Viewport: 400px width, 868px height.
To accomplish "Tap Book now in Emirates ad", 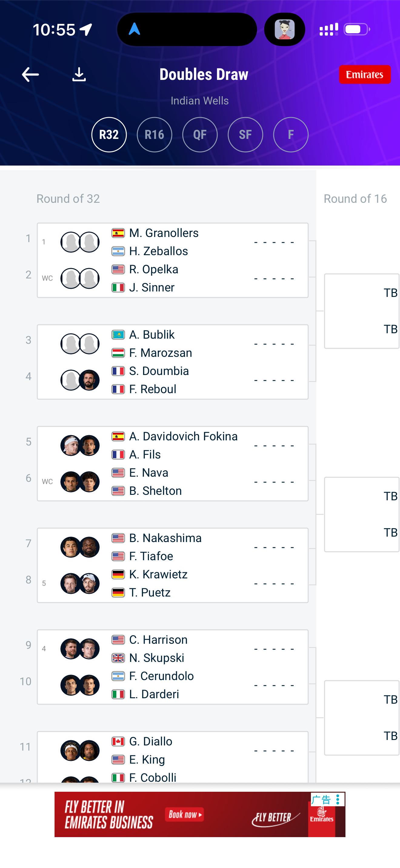I will [185, 814].
